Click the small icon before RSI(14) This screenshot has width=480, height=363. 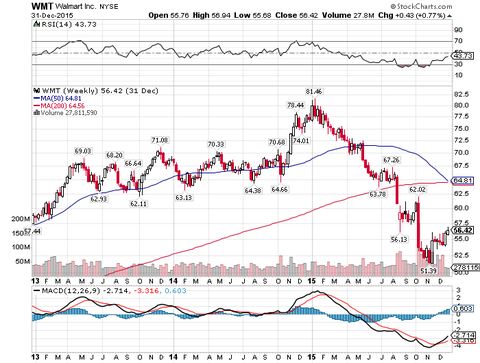coord(36,24)
